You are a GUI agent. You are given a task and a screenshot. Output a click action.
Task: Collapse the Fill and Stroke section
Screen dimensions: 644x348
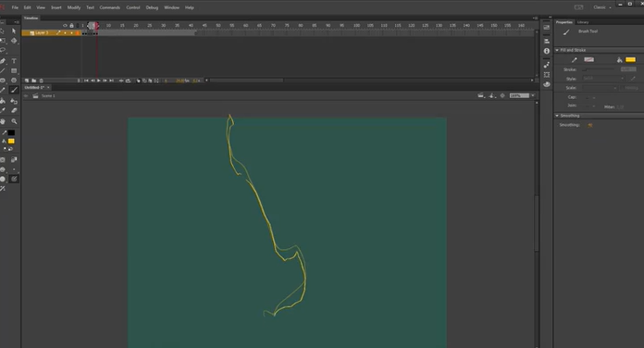coord(557,50)
